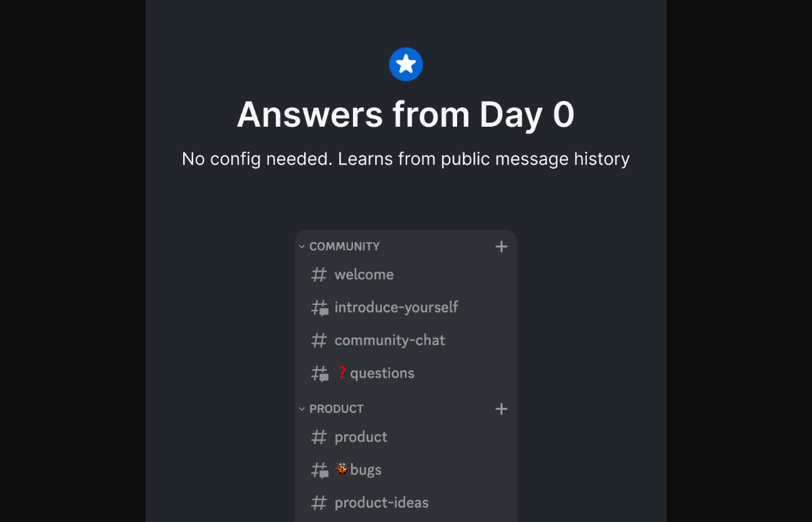This screenshot has width=812, height=522.
Task: Click the forum icon beside introduce-yourself
Action: (320, 308)
